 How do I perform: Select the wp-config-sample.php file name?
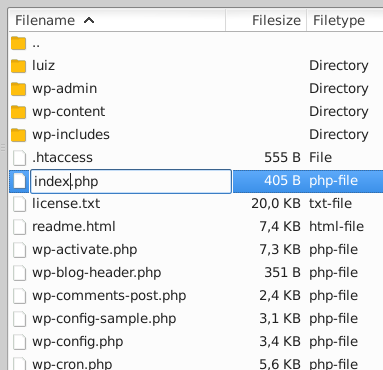tap(104, 319)
